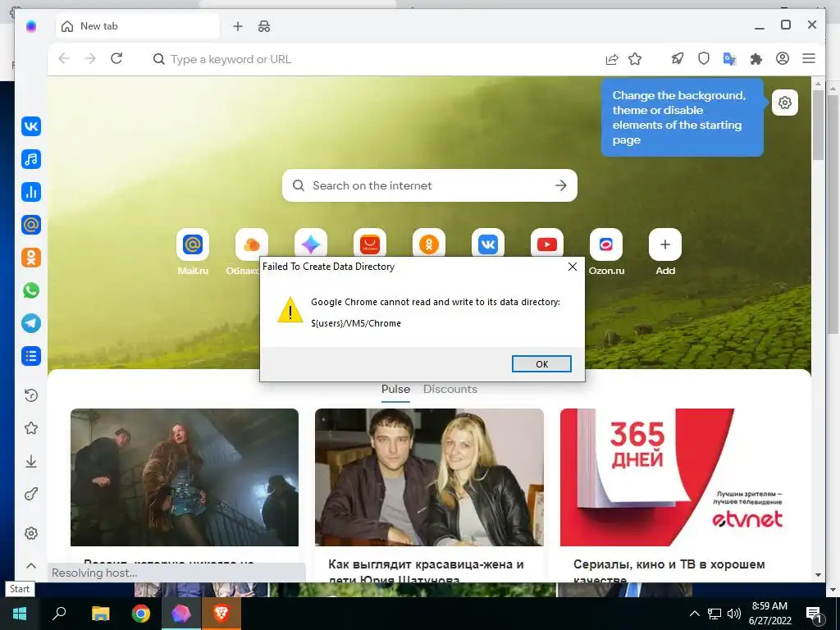Open the Odnoklassniki sidebar icon
This screenshot has height=630, width=840.
click(31, 258)
